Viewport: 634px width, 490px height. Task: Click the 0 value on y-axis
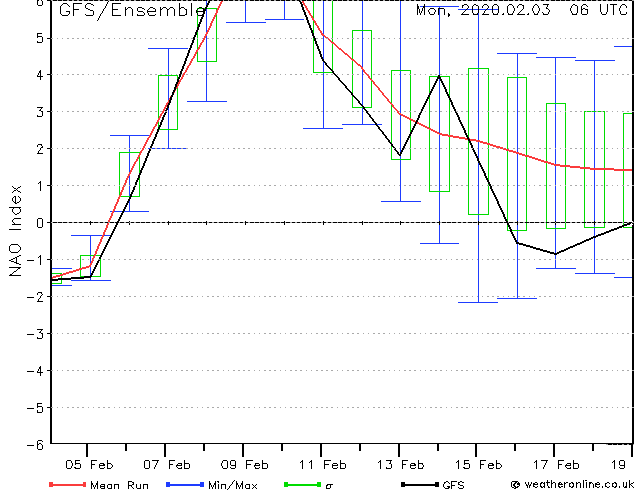coord(40,223)
